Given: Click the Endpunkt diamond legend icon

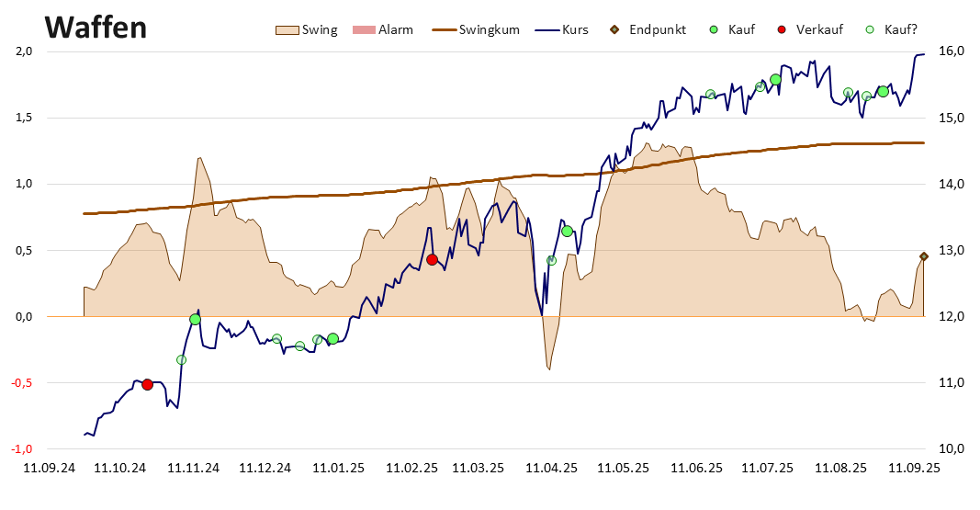Looking at the screenshot, I should tap(615, 29).
